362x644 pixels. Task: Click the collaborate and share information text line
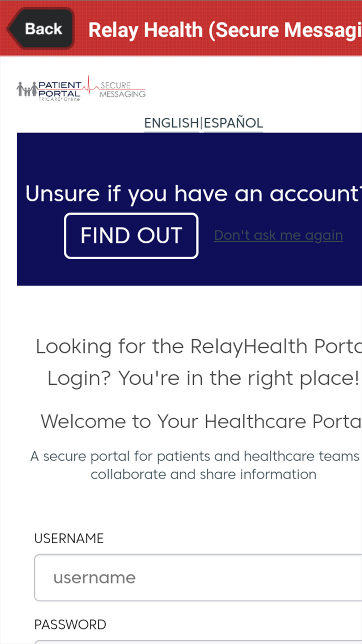point(203,474)
